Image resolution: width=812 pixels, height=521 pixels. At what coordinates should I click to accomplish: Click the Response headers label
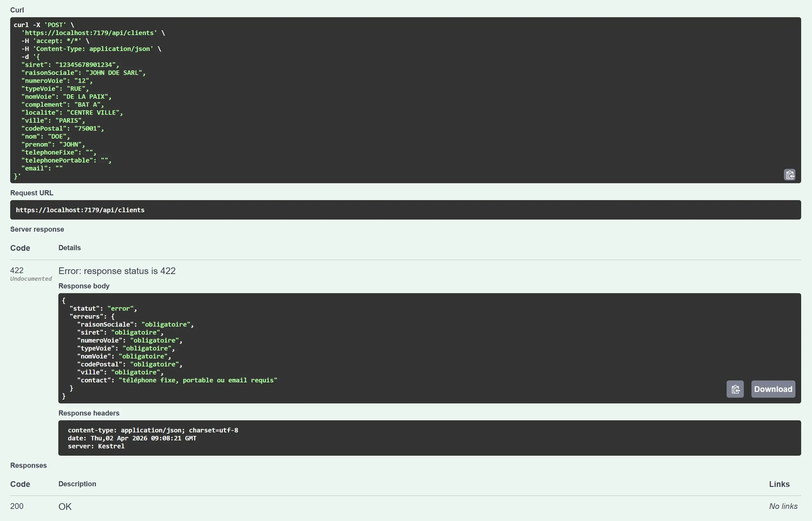[89, 413]
